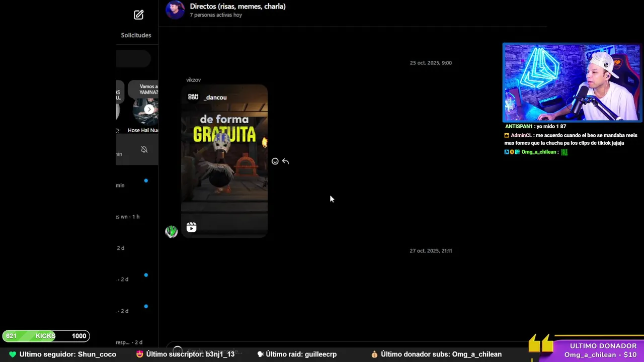
Task: Click Omg_a_chilean username in stream chat
Action: pyautogui.click(x=539, y=152)
